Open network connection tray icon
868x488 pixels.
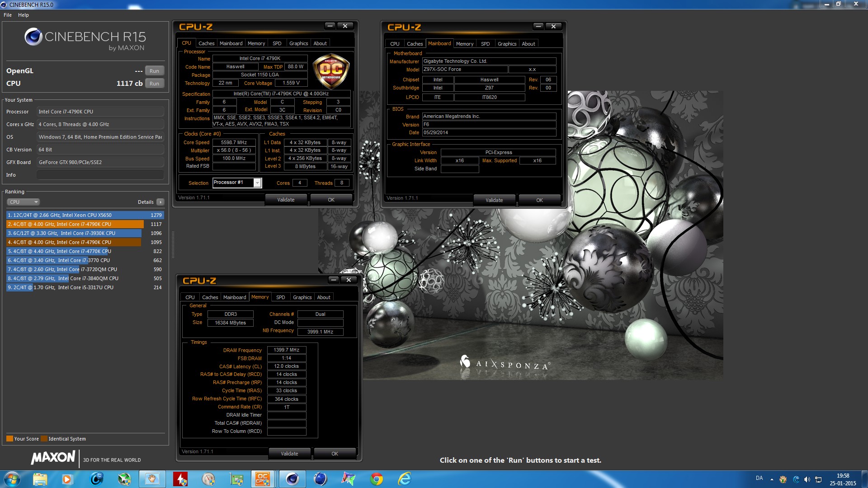tap(818, 479)
